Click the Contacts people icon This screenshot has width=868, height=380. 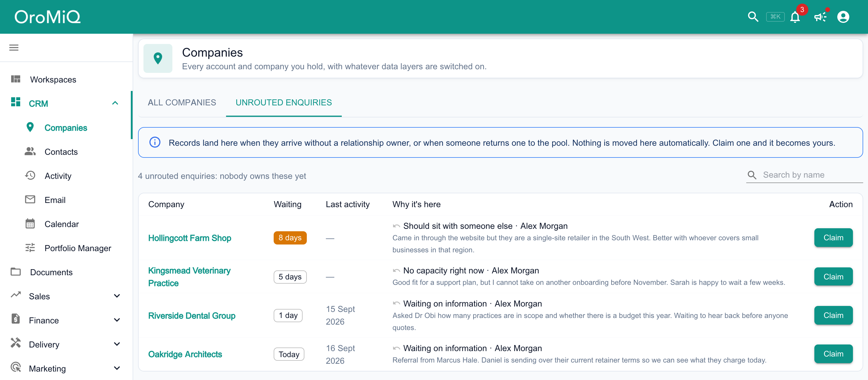pos(30,151)
